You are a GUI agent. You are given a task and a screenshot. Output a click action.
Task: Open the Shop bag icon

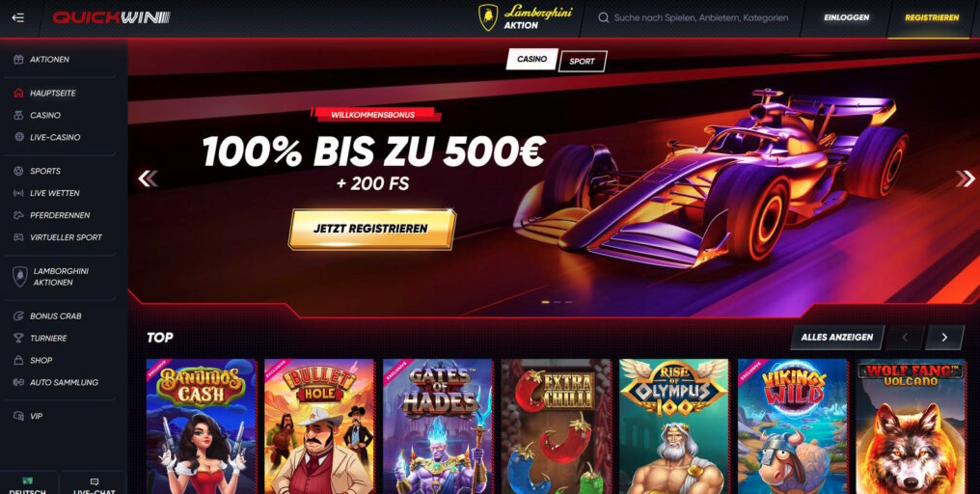18,360
